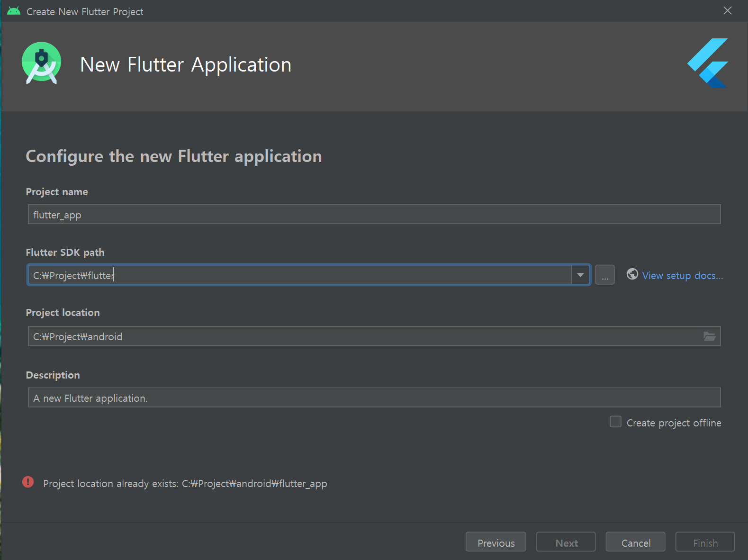Open the View setup docs link
This screenshot has width=748, height=560.
682,276
